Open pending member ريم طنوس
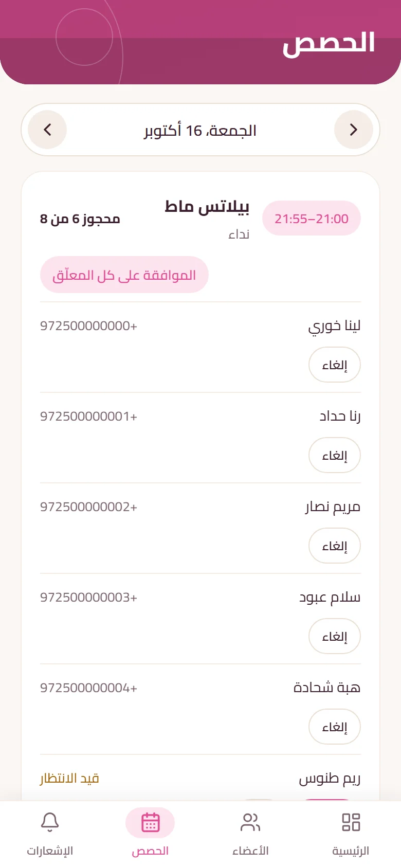 pyautogui.click(x=330, y=779)
